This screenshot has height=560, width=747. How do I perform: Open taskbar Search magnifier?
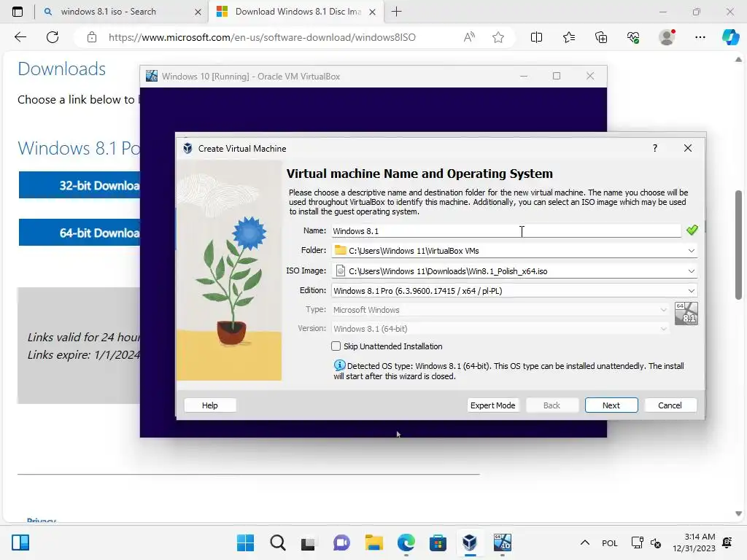pyautogui.click(x=277, y=542)
